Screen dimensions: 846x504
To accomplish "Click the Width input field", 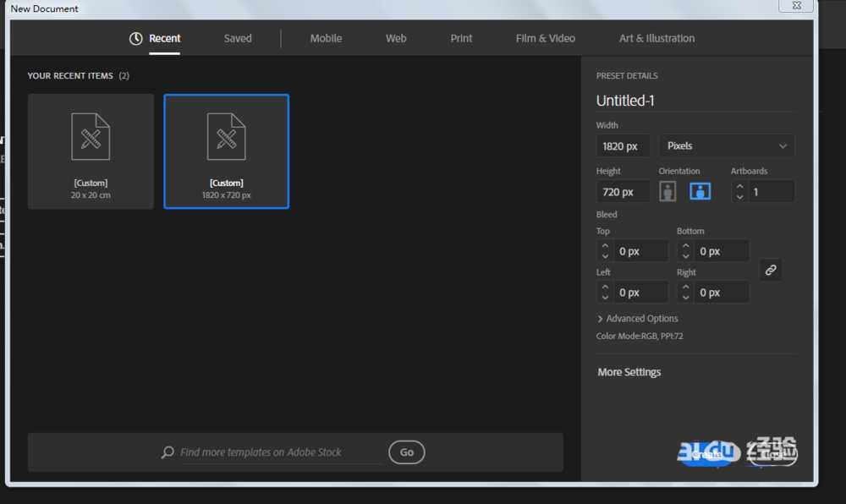I will (623, 145).
